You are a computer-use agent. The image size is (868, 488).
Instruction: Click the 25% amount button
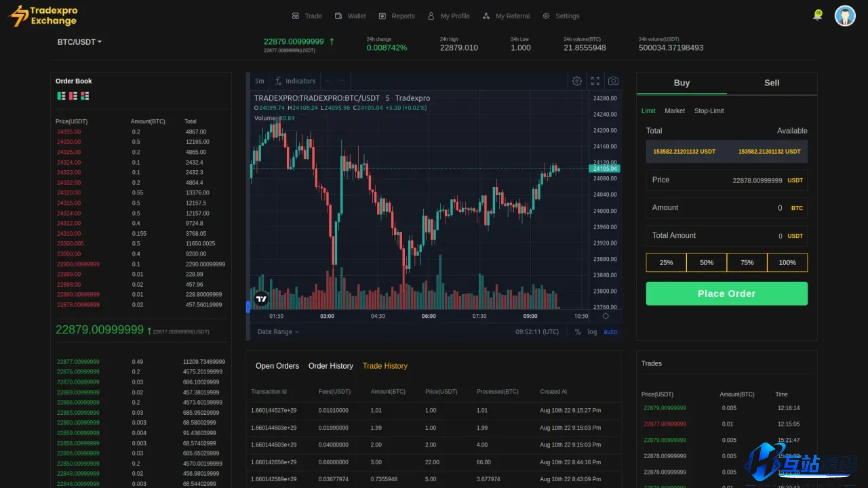[666, 262]
